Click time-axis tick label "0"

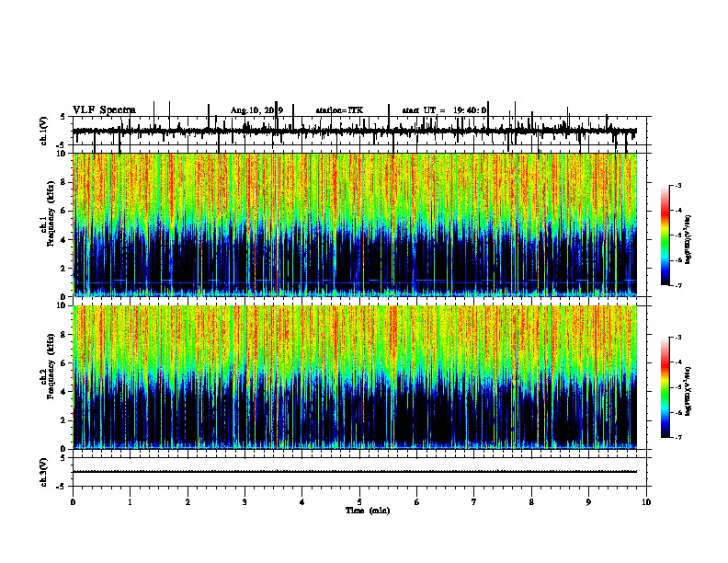[x=73, y=502]
